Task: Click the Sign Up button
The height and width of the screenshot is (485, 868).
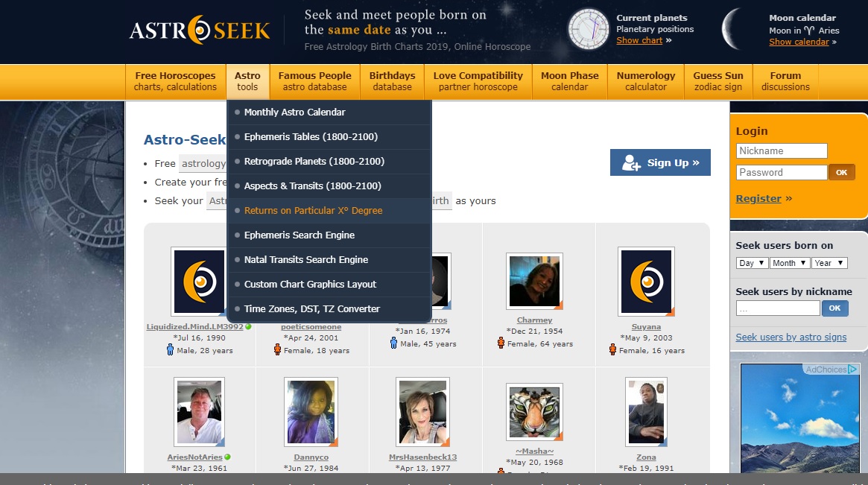Action: tap(660, 162)
